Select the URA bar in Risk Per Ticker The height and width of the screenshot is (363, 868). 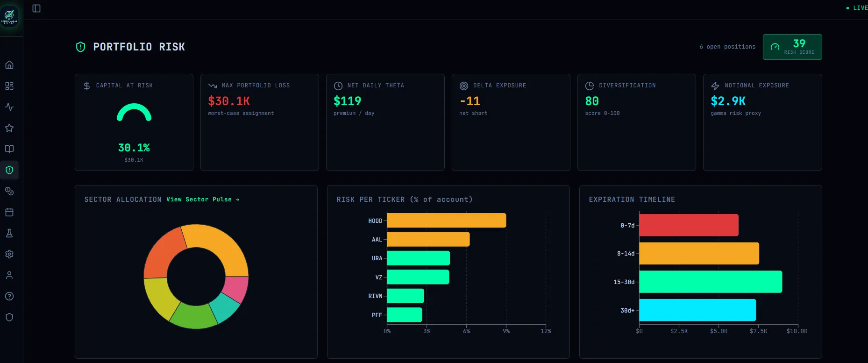point(419,258)
